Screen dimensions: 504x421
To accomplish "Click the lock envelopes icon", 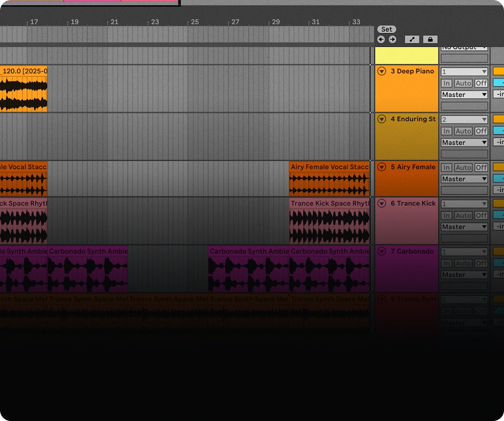I will click(x=430, y=39).
